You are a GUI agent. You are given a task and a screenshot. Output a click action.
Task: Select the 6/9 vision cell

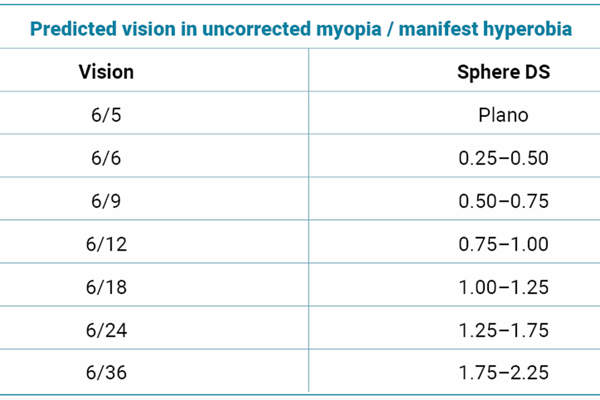tap(105, 201)
